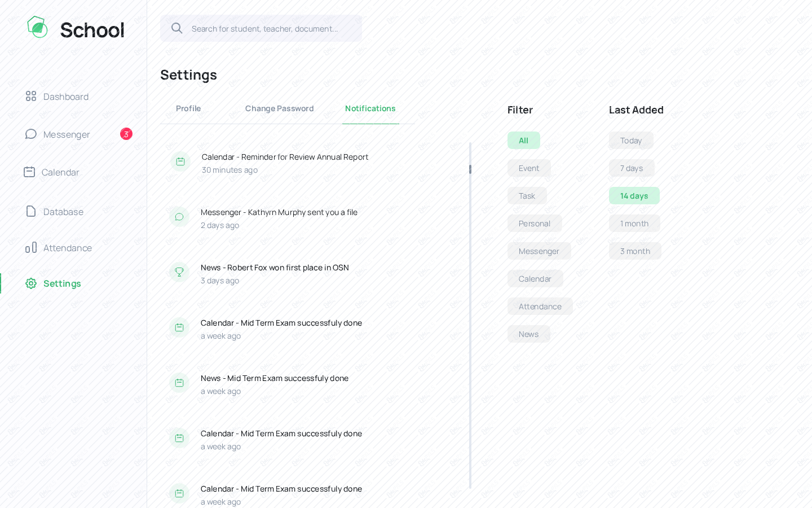Switch to the Profile tab
Viewport: 812px width, 508px height.
tap(188, 108)
